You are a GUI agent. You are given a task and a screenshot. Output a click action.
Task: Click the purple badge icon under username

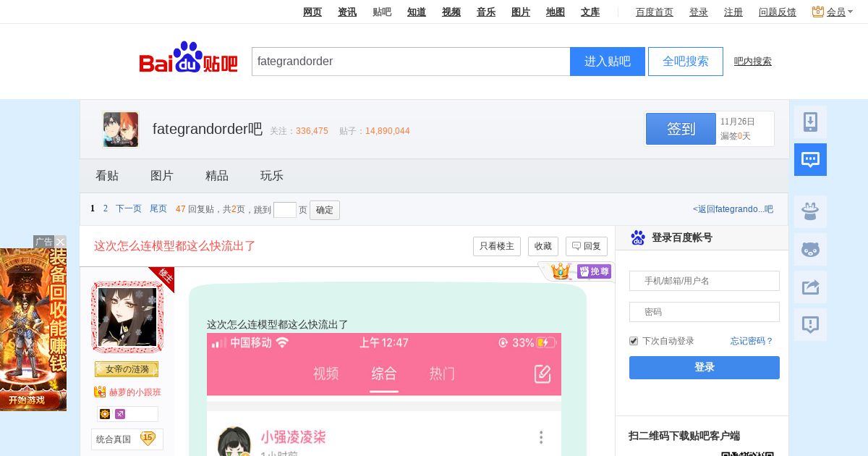tap(120, 414)
